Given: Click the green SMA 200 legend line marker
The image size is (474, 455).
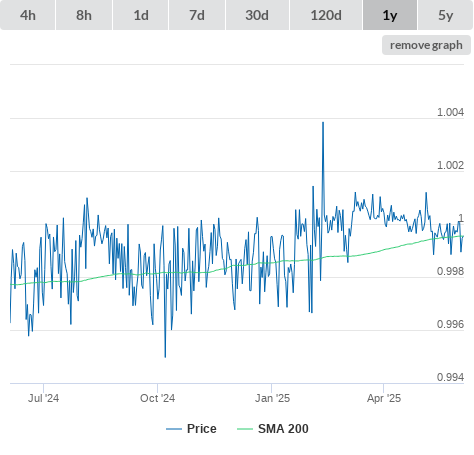Looking at the screenshot, I should point(245,429).
